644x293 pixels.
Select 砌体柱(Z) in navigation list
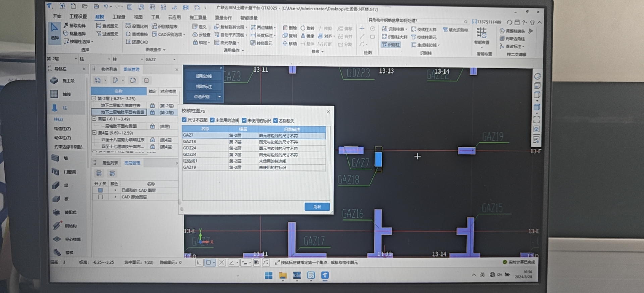point(62,138)
